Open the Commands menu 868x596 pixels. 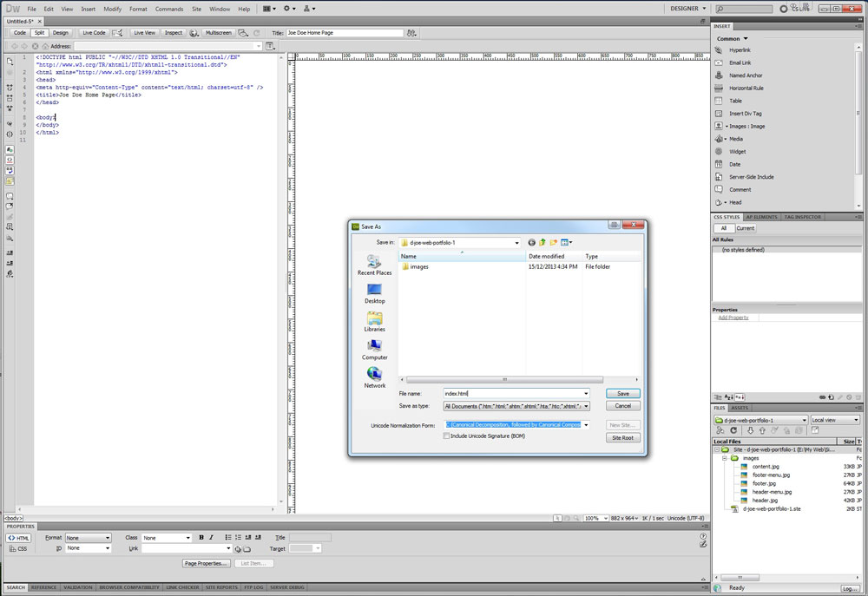click(169, 9)
